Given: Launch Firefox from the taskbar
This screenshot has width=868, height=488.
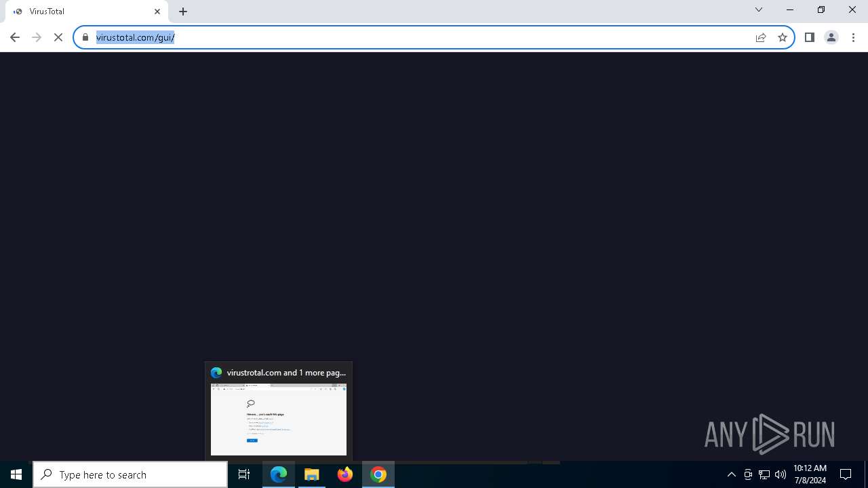Looking at the screenshot, I should coord(345,474).
